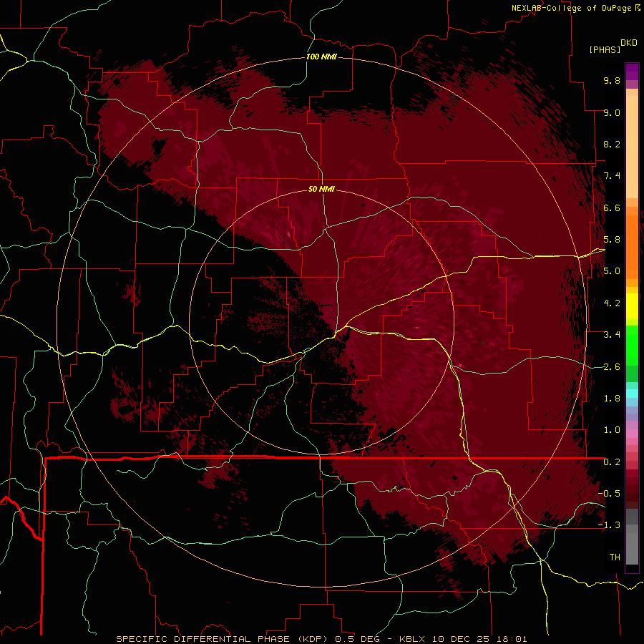Click the DKD label above the legend
Screen dimensions: 644x644
[629, 43]
